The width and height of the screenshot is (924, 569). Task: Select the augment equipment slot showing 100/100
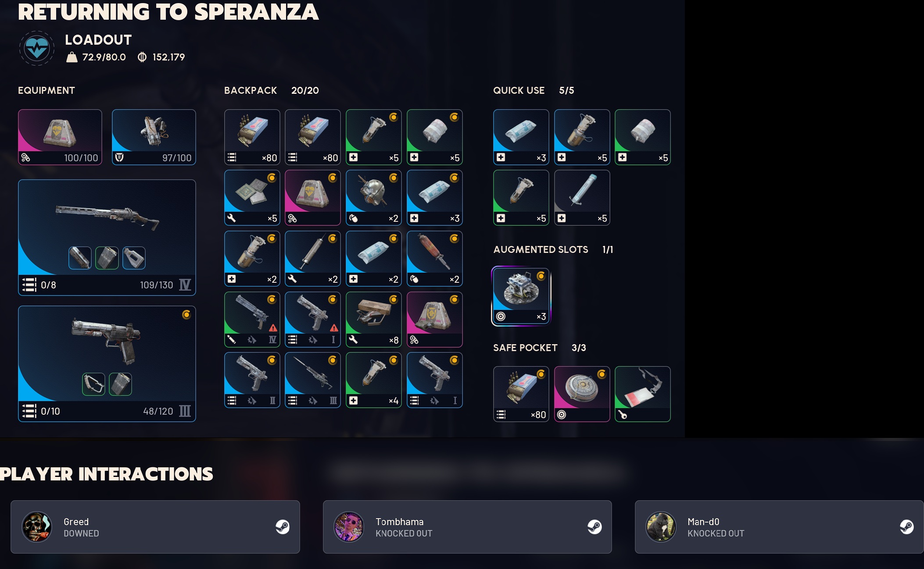pos(60,137)
